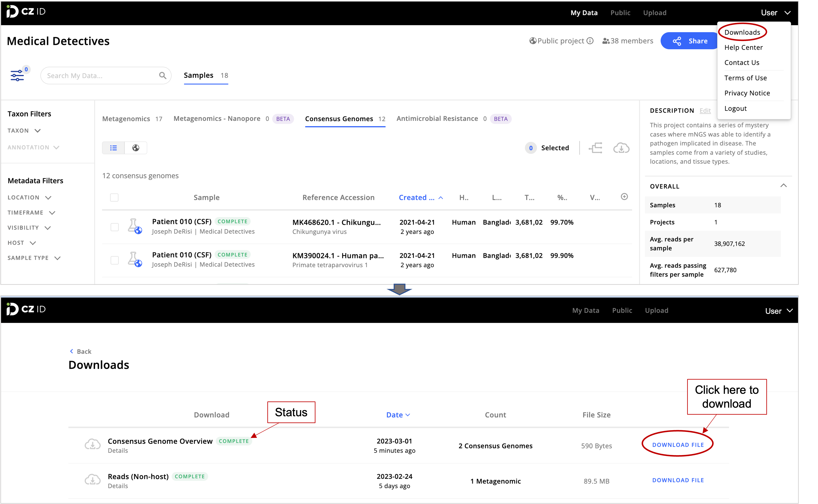Select the Samples tab
This screenshot has width=818, height=504.
[206, 75]
